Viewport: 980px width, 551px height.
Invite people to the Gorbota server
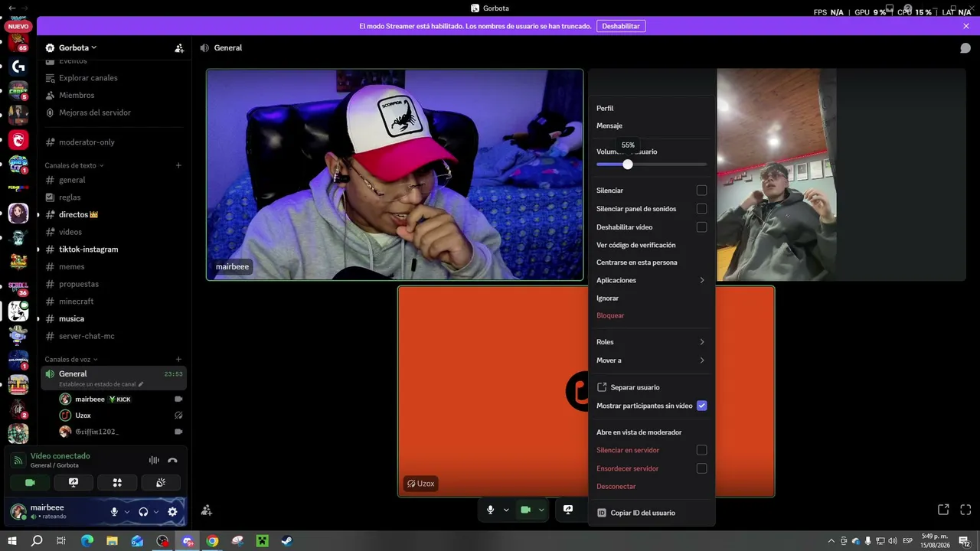tap(179, 47)
